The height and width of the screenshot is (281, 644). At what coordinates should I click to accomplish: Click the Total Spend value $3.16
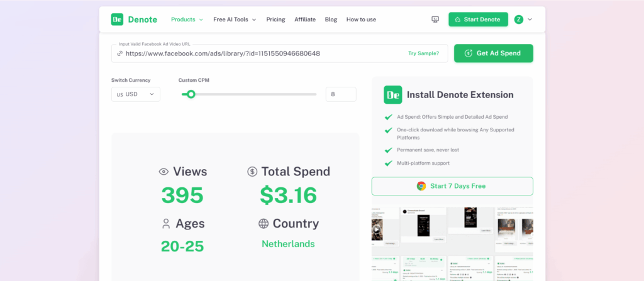point(288,195)
